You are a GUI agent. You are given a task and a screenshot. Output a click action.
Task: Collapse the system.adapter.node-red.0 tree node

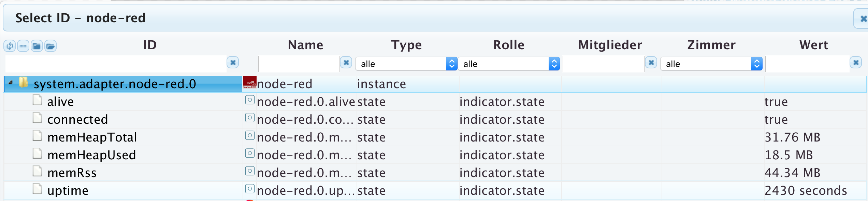(11, 83)
